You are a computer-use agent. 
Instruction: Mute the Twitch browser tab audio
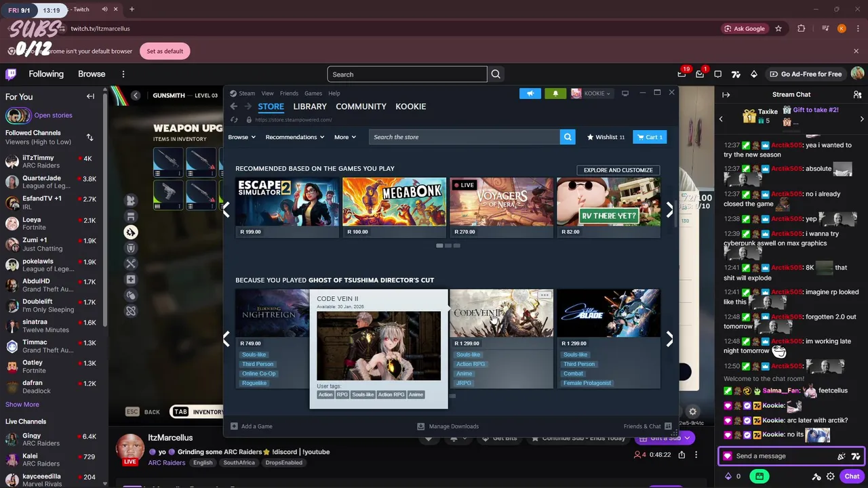coord(104,9)
